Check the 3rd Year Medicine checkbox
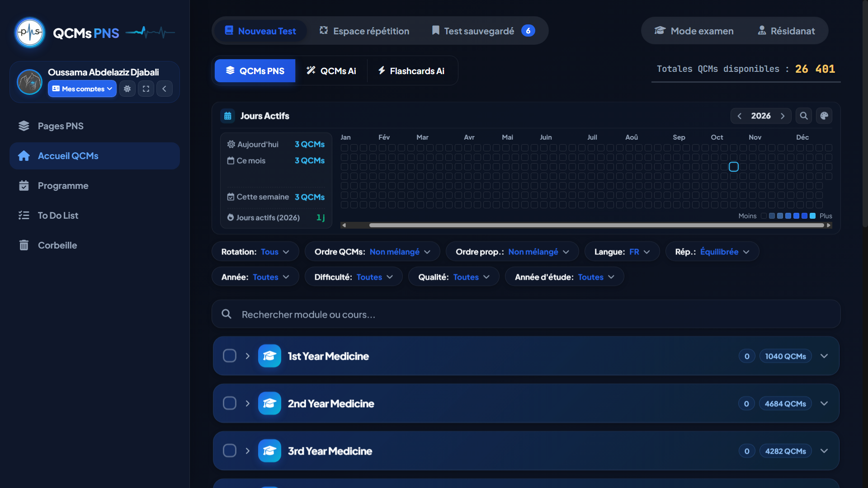Viewport: 868px width, 488px height. [x=230, y=450]
